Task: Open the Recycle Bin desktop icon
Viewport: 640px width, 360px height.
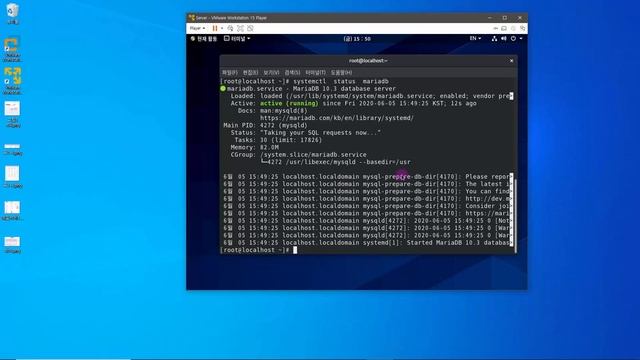Action: 12,13
